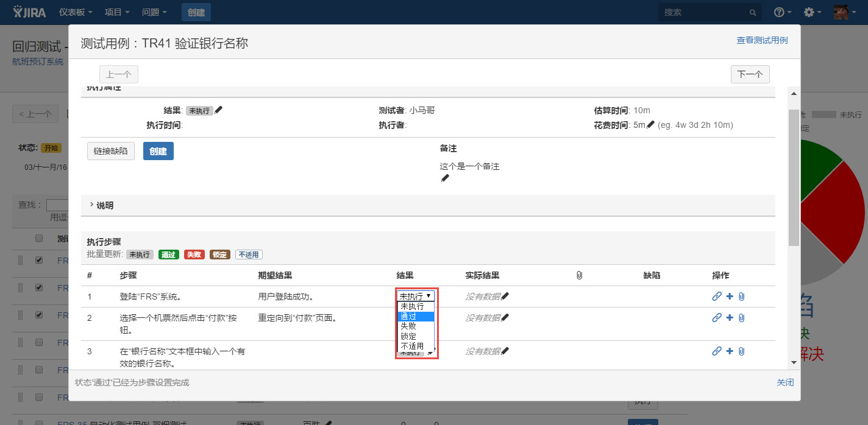Open the settings gear menu

tap(813, 12)
